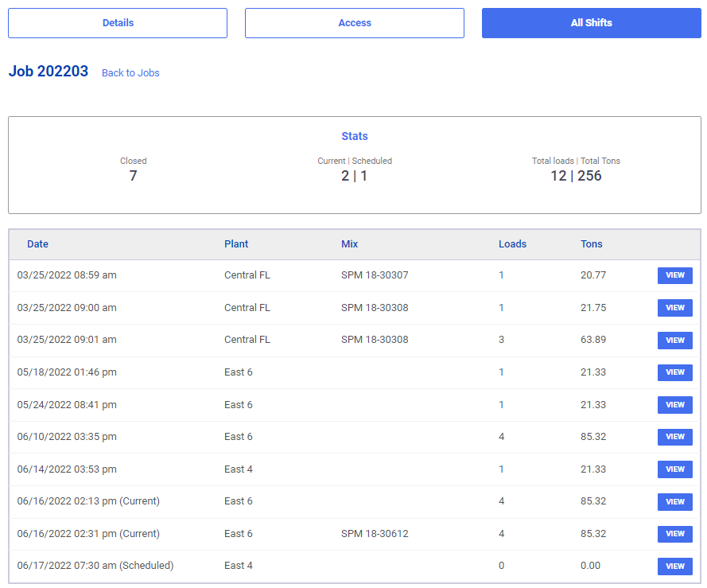The width and height of the screenshot is (707, 588).
Task: Click East 6 in the 05/18/2022 row
Action: pyautogui.click(x=238, y=372)
